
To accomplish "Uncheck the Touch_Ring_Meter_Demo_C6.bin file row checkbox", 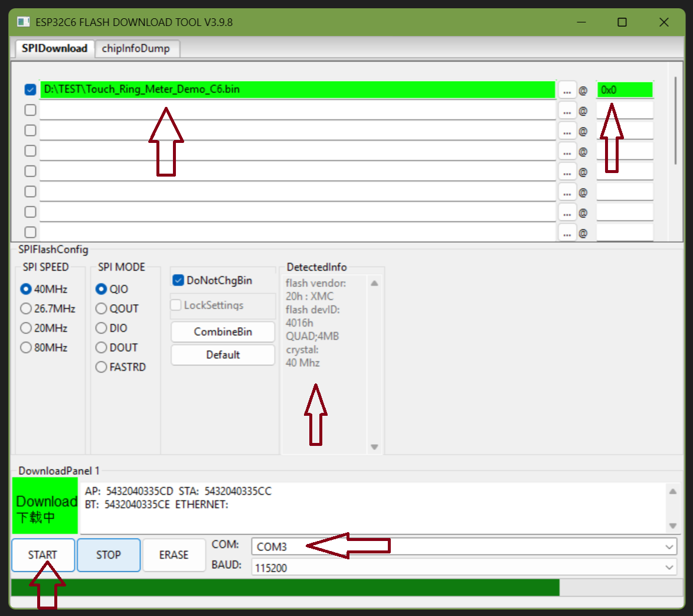I will coord(30,90).
